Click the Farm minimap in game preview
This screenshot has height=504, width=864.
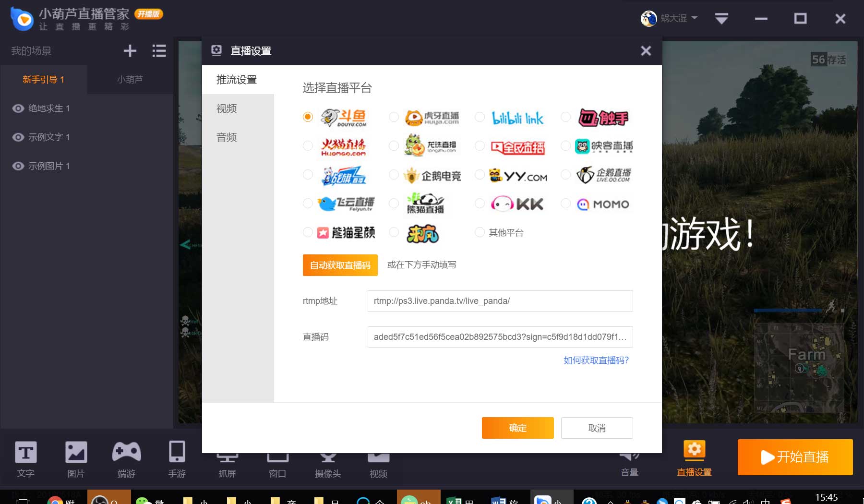tap(799, 367)
